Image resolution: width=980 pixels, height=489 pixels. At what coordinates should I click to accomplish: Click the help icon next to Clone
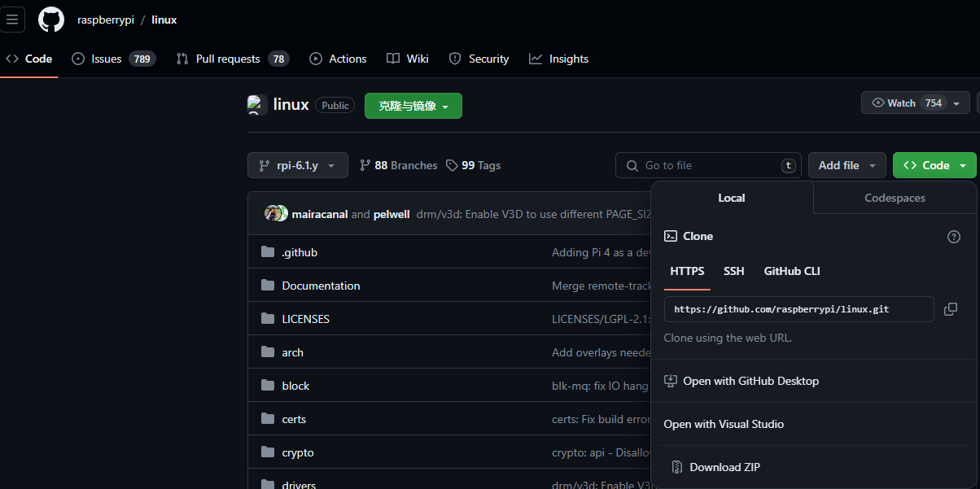pyautogui.click(x=954, y=237)
